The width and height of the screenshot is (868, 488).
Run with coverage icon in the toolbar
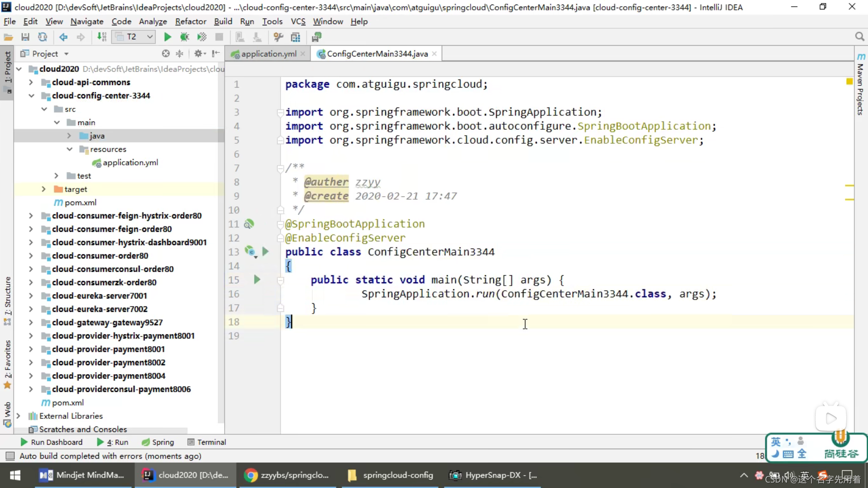(x=202, y=37)
